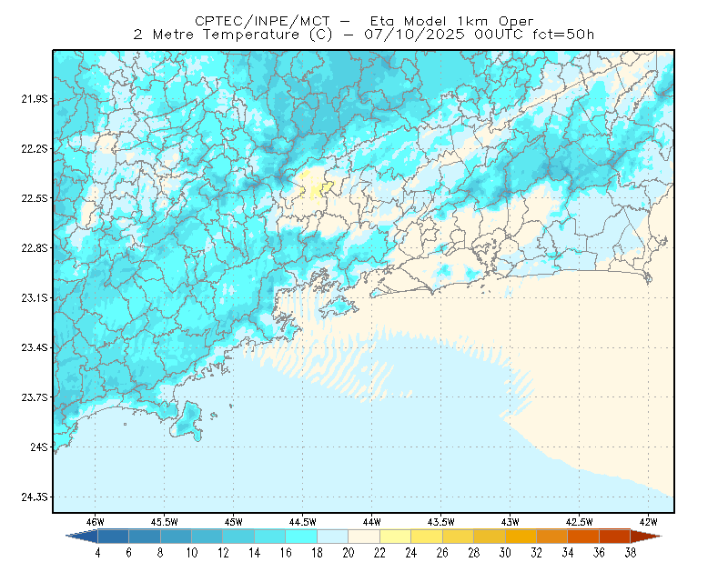Click the '44W' longitude label
728x562 pixels.
coord(372,522)
